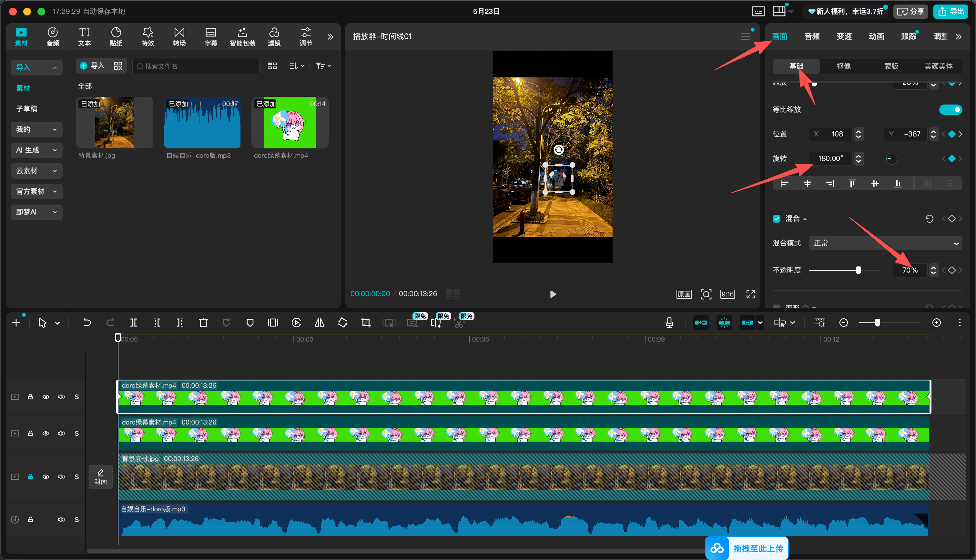Hide the second doro绿幕素材 track
Screen dimensions: 976x560
click(46, 434)
